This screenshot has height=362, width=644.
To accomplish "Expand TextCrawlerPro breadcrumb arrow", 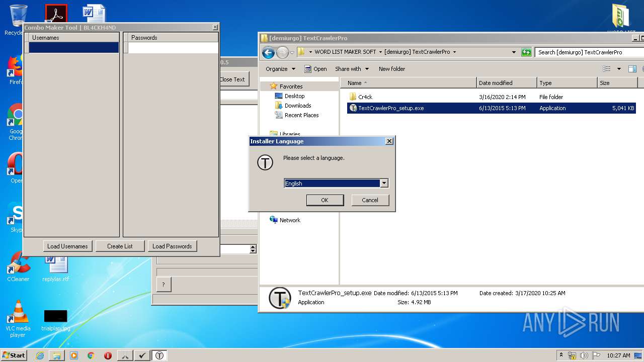I will tap(454, 52).
